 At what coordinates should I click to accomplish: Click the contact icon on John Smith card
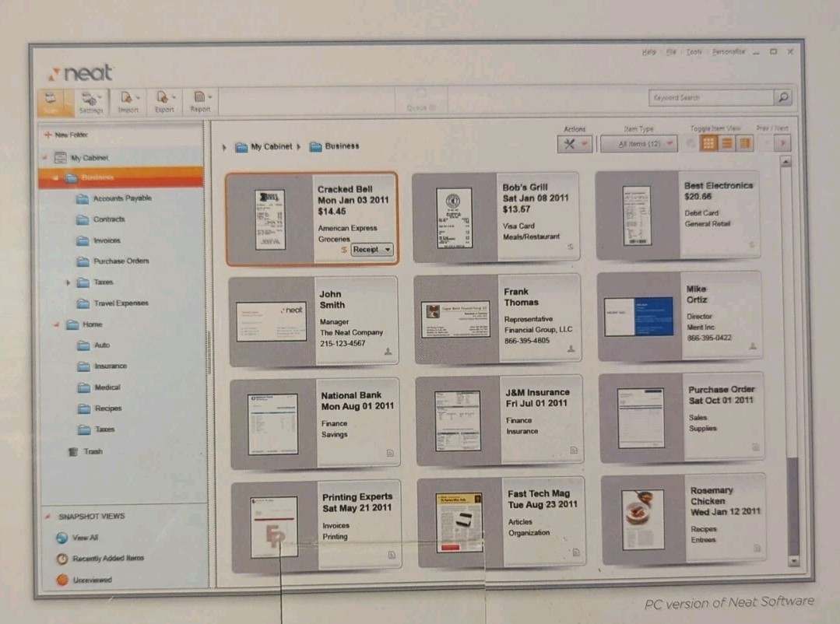pyautogui.click(x=388, y=352)
